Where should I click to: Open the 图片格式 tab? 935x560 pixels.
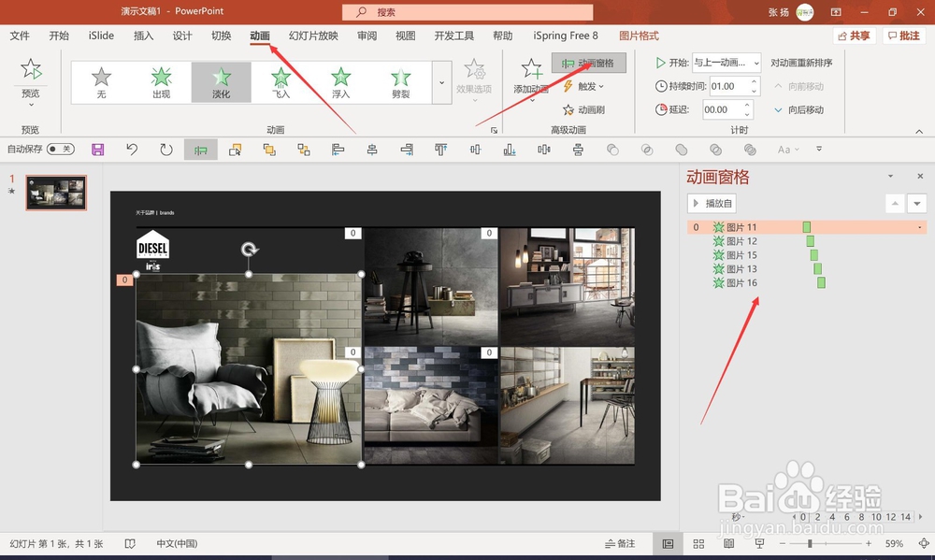coord(639,36)
